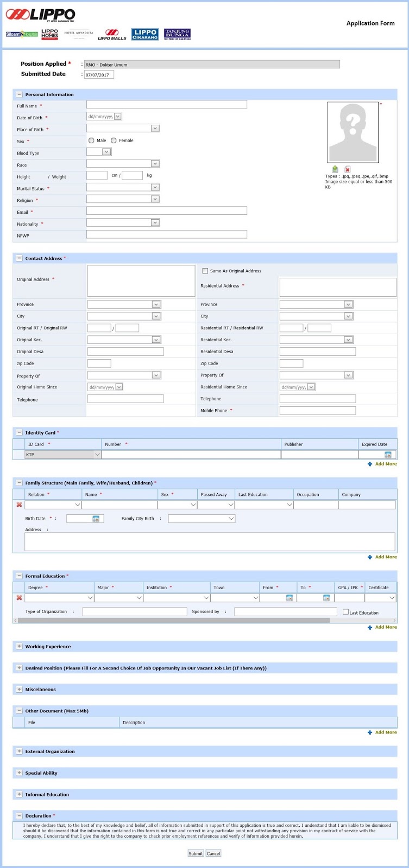Click Add More under Other Document
This screenshot has width=409, height=868.
[382, 732]
